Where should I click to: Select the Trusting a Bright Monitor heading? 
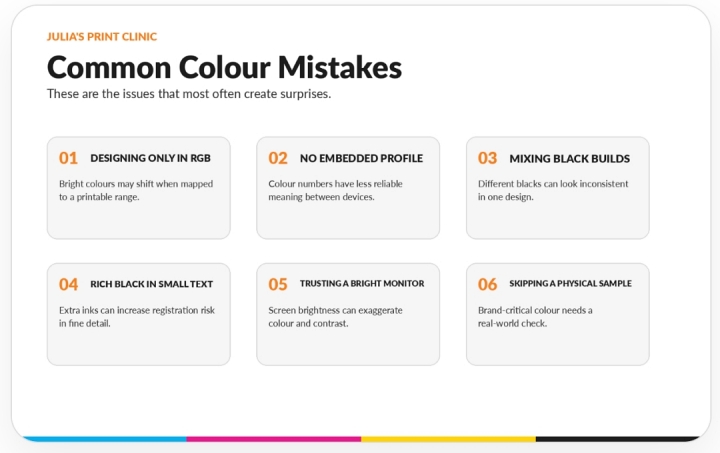point(362,284)
